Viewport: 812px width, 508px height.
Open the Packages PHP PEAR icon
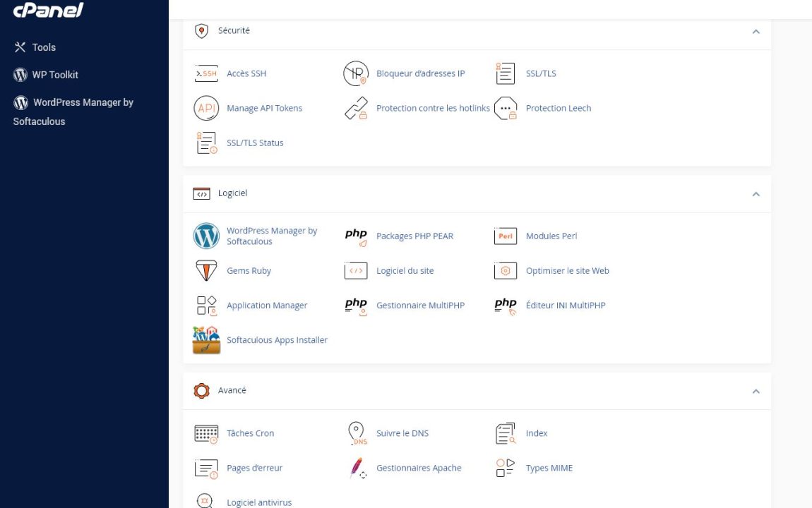coord(356,237)
